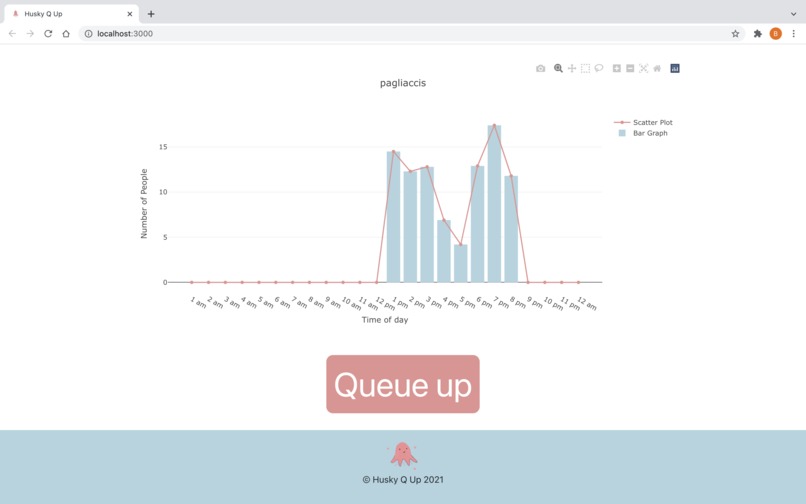The image size is (806, 504).
Task: Choose the Lasso Select tool
Action: coord(599,68)
